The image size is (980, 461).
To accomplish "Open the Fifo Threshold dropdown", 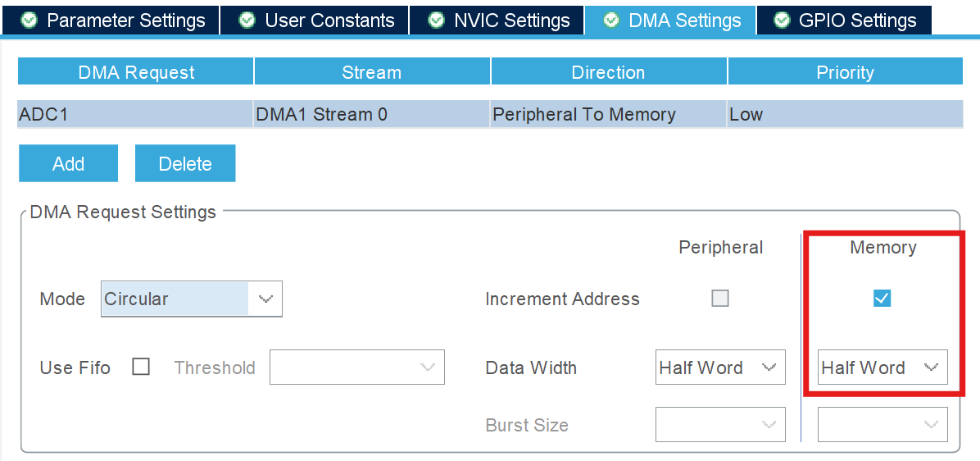I will [357, 367].
